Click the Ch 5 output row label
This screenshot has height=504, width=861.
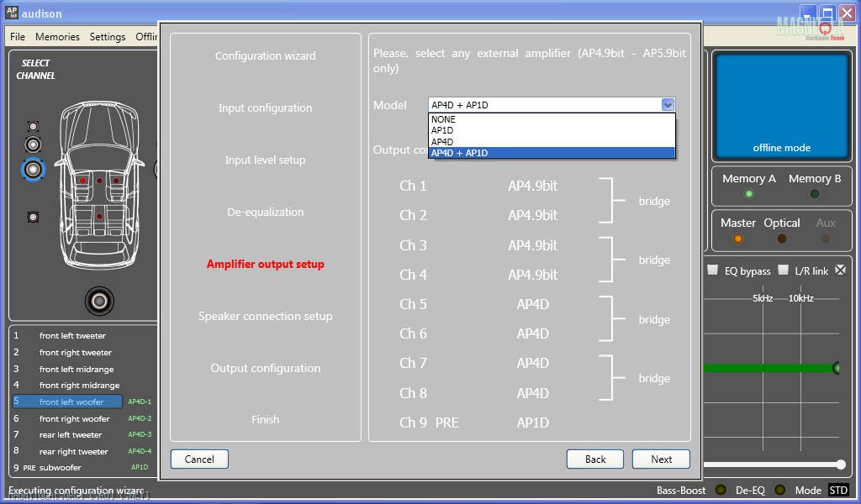tap(413, 304)
